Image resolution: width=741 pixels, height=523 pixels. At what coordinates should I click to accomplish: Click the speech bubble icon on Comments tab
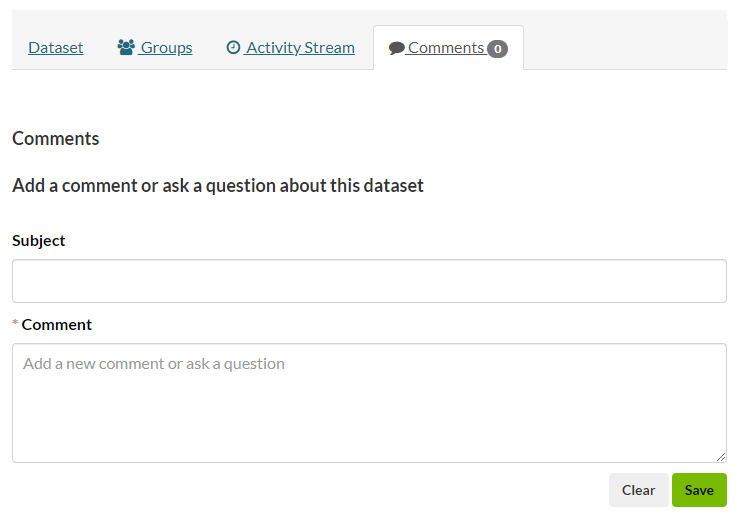coord(397,48)
